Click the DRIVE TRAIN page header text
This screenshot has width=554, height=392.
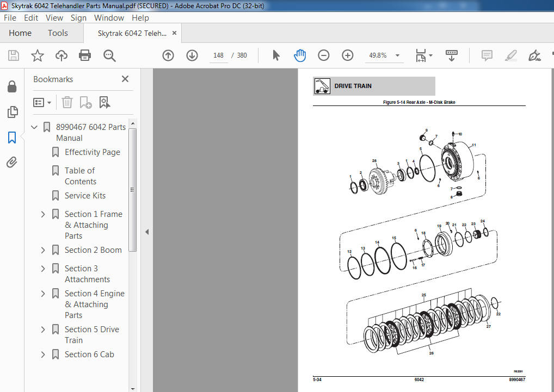pos(353,86)
